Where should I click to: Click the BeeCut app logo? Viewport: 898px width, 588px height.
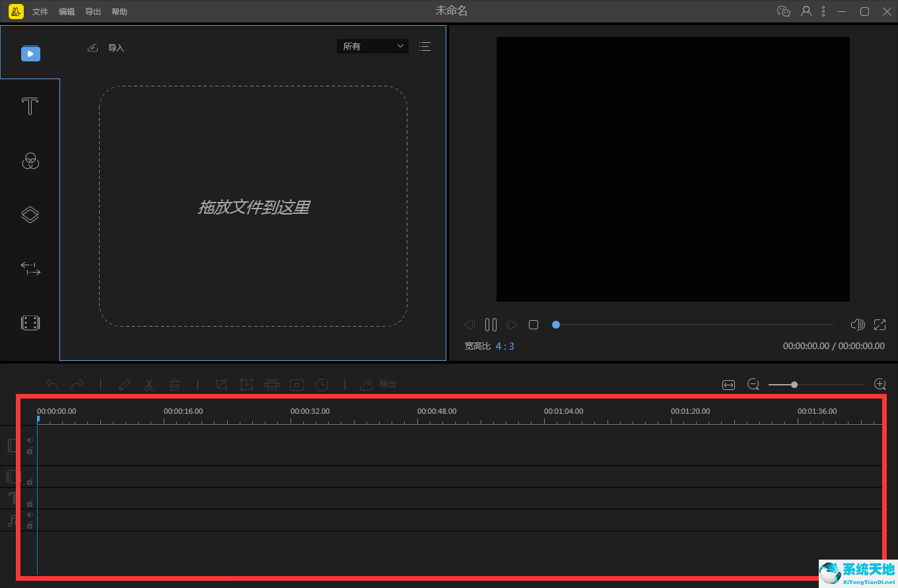(x=16, y=11)
